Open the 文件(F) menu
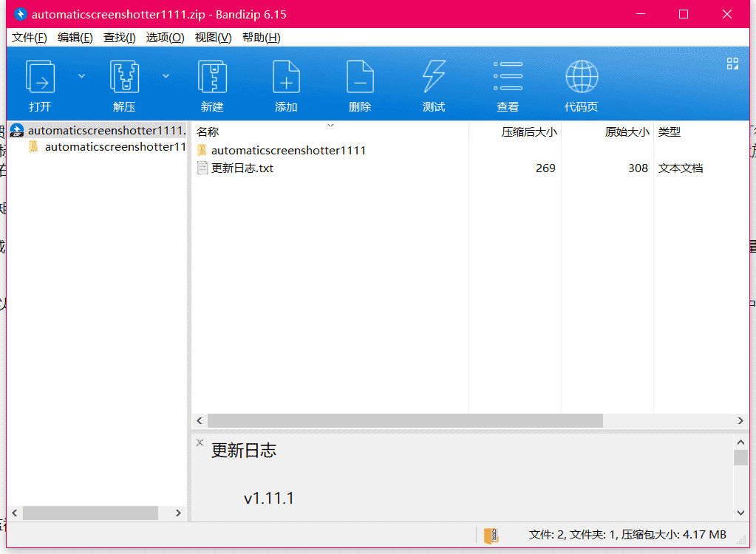 pyautogui.click(x=30, y=38)
